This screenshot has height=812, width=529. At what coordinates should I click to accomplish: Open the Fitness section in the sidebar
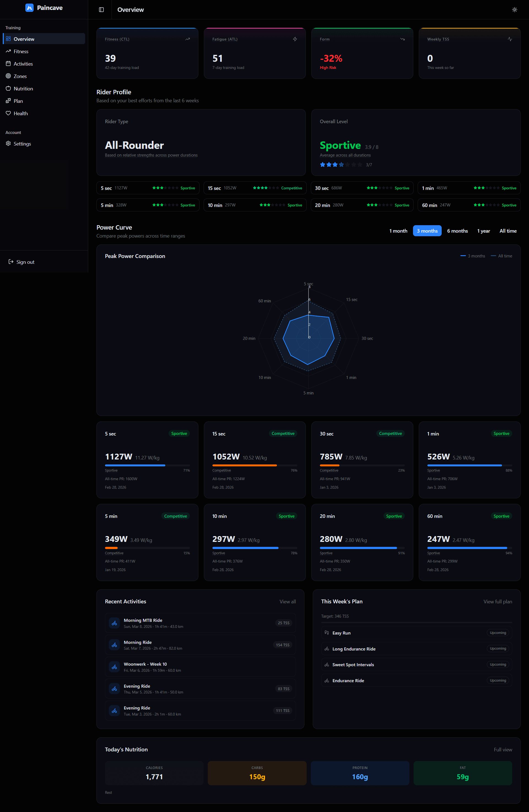[21, 51]
